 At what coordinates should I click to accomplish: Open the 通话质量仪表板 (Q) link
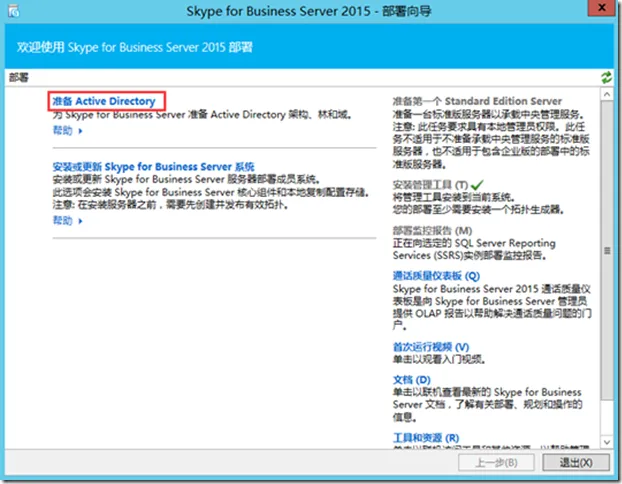(x=436, y=275)
